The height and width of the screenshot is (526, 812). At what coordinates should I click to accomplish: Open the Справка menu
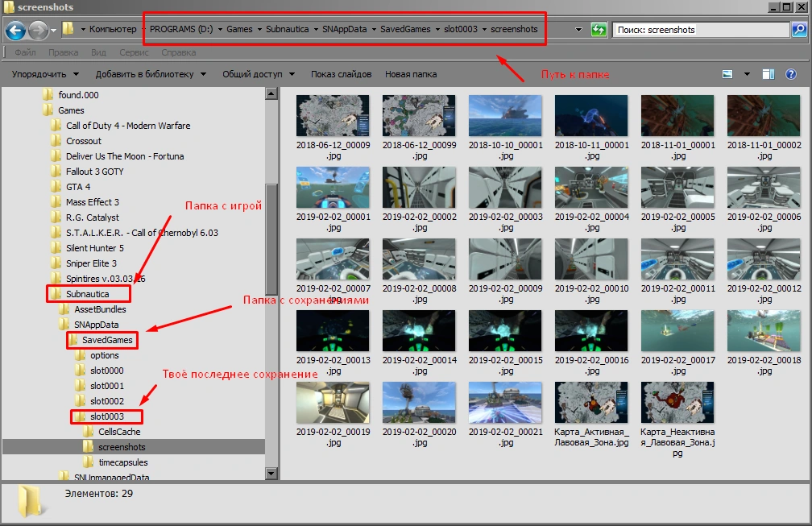coord(178,52)
